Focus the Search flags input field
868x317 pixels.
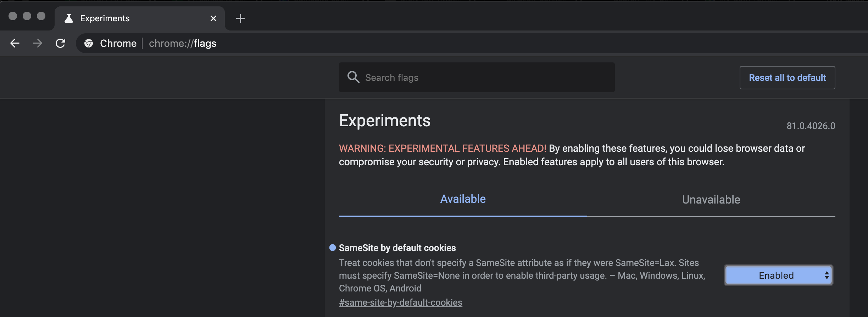click(477, 77)
